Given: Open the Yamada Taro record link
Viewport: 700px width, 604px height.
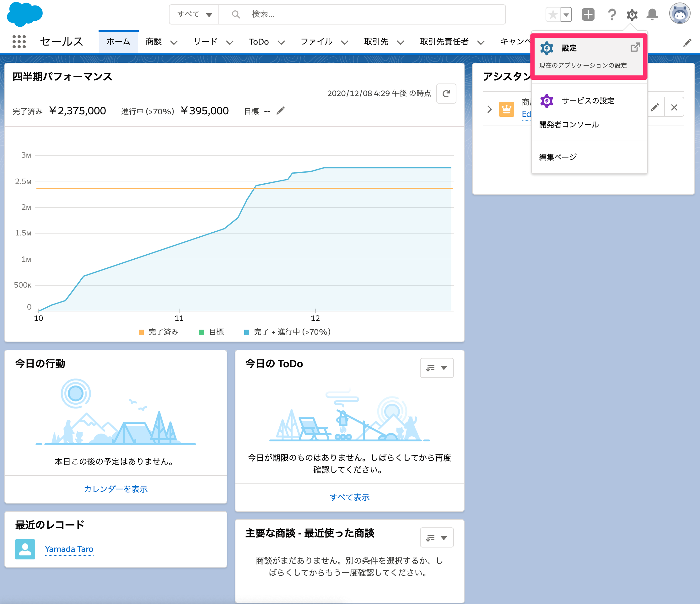Looking at the screenshot, I should [x=69, y=549].
